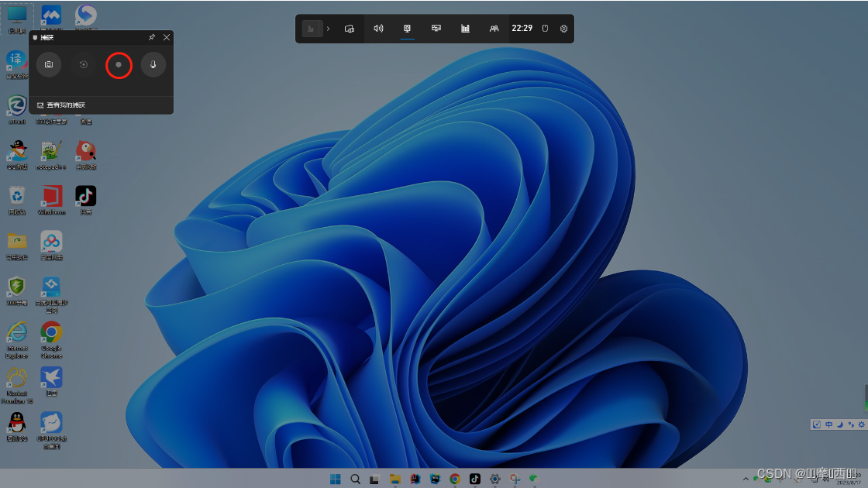Select the Internet Explorer desktop shortcut
Viewport: 868px width, 488px height.
pos(17,340)
